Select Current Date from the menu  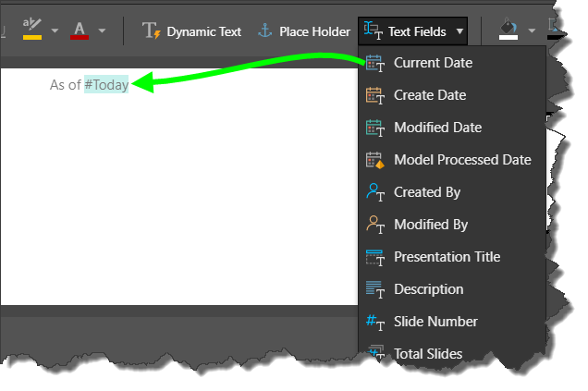[x=433, y=63]
